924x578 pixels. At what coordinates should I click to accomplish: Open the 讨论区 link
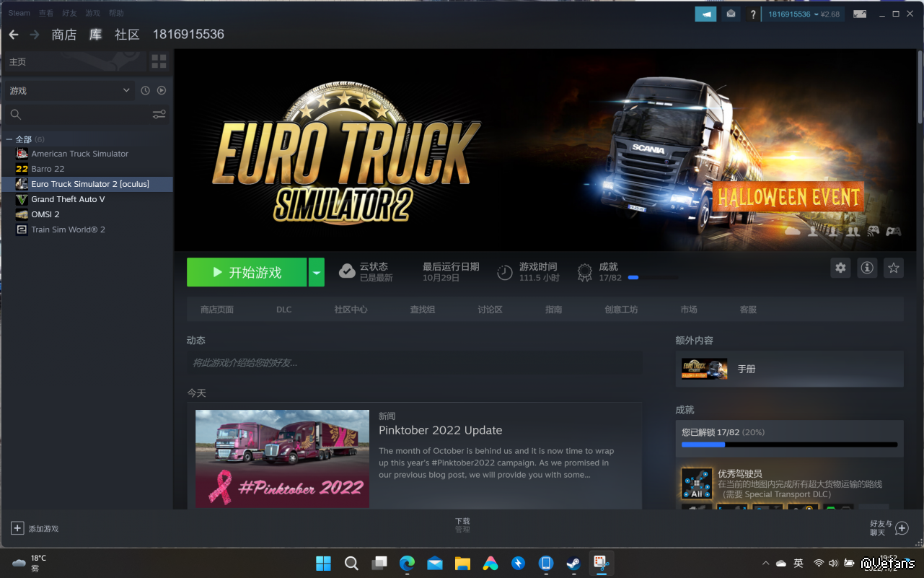point(490,310)
